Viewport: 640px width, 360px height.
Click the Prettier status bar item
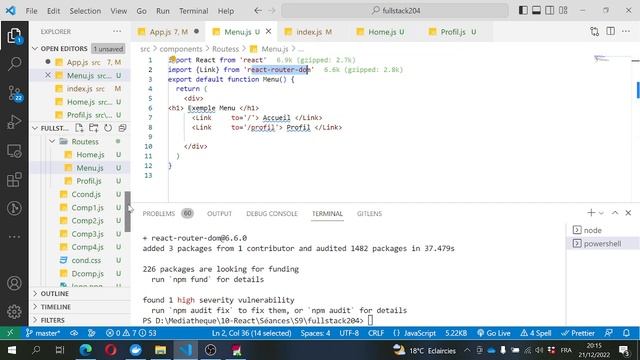[578, 333]
